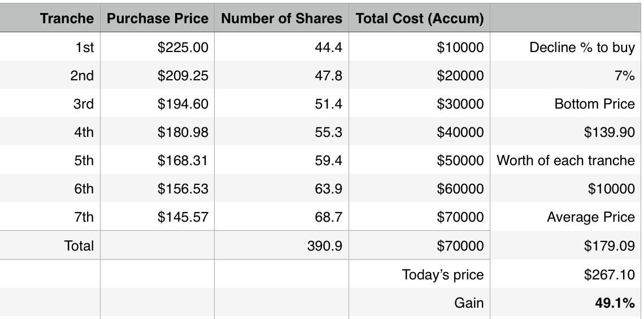The image size is (644, 319).
Task: Select the Tranche column header
Action: pos(67,18)
